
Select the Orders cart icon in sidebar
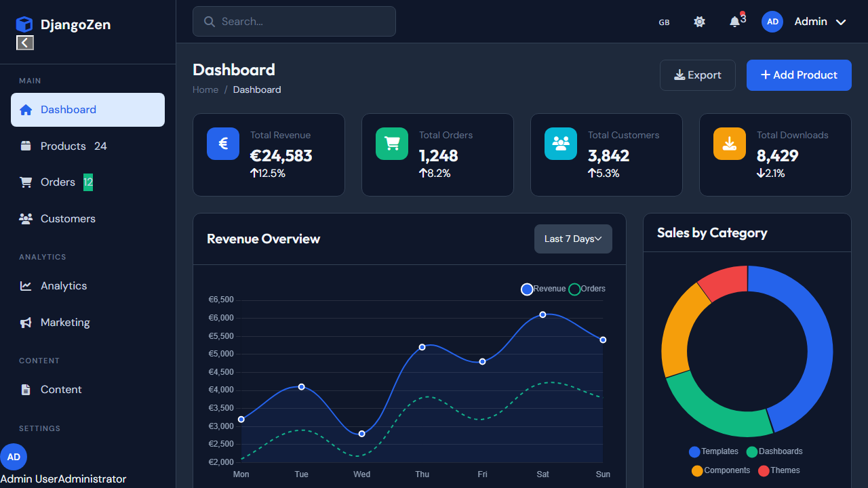(x=26, y=182)
